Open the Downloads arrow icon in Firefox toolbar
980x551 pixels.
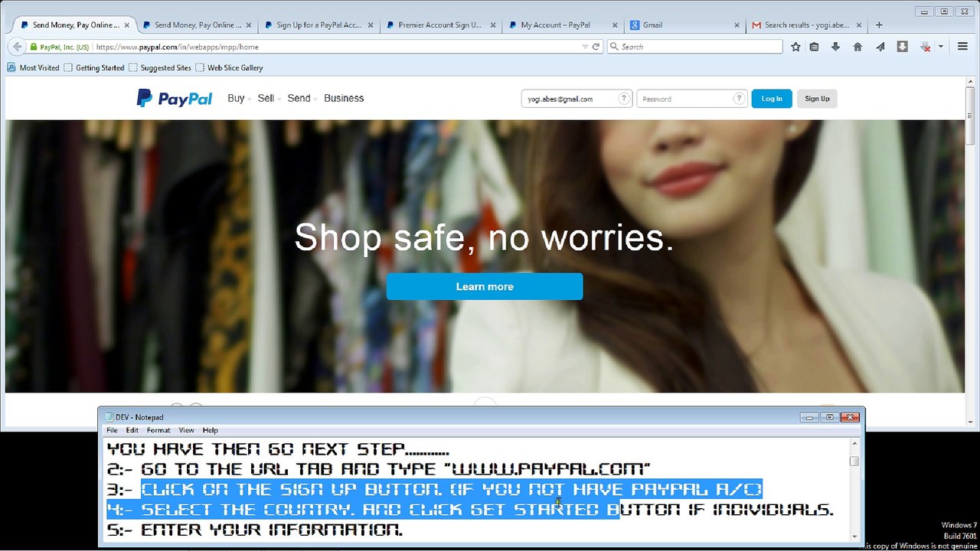(x=835, y=47)
